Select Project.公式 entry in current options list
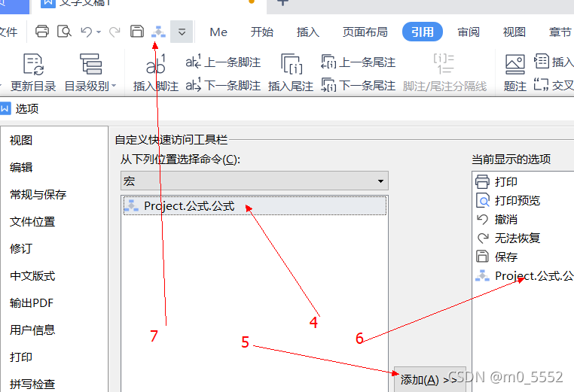 click(524, 275)
